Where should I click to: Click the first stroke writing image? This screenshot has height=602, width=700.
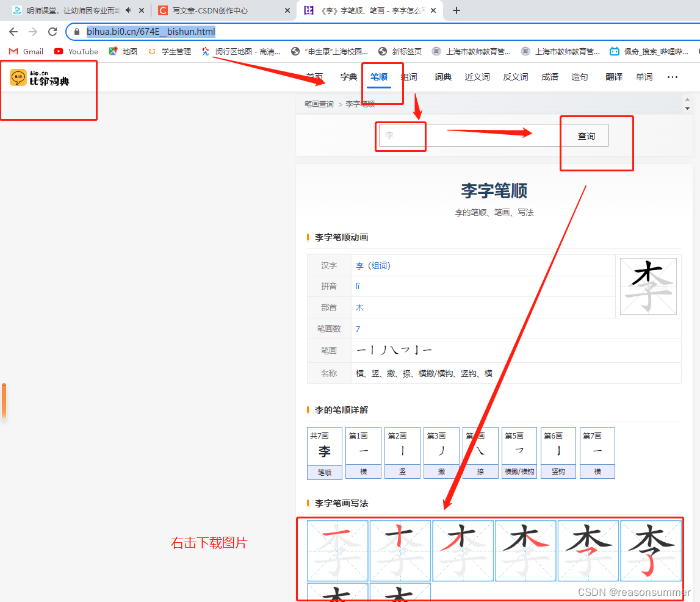point(337,551)
